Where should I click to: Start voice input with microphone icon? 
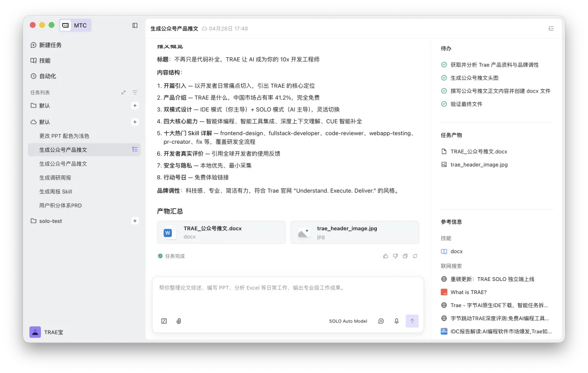(x=396, y=321)
